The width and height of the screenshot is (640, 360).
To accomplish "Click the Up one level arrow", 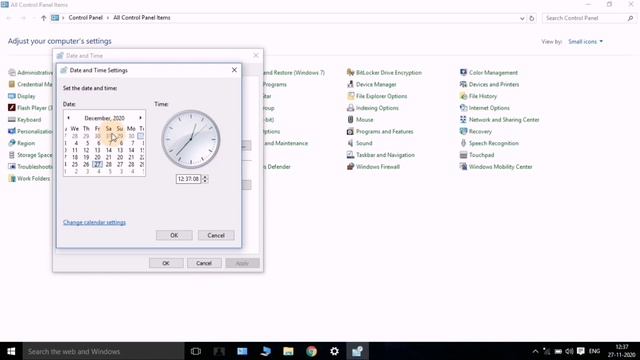I will (44, 18).
